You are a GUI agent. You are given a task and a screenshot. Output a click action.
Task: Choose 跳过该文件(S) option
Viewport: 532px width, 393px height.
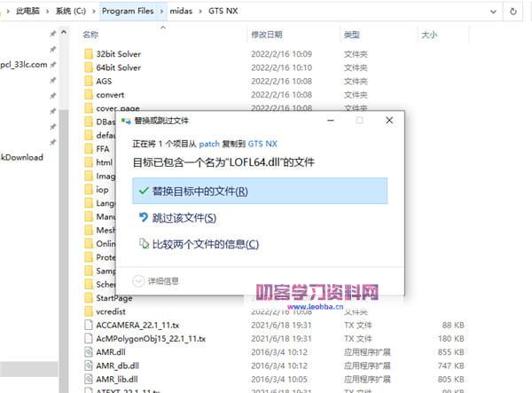tap(184, 217)
